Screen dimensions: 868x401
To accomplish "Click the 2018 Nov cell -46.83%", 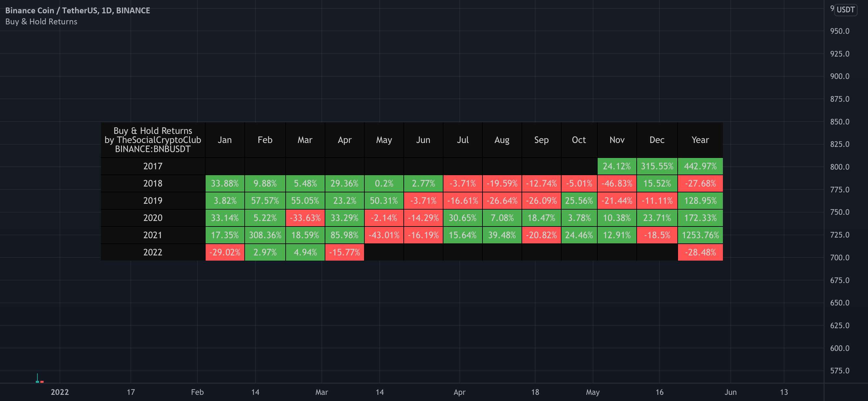I will pyautogui.click(x=617, y=184).
